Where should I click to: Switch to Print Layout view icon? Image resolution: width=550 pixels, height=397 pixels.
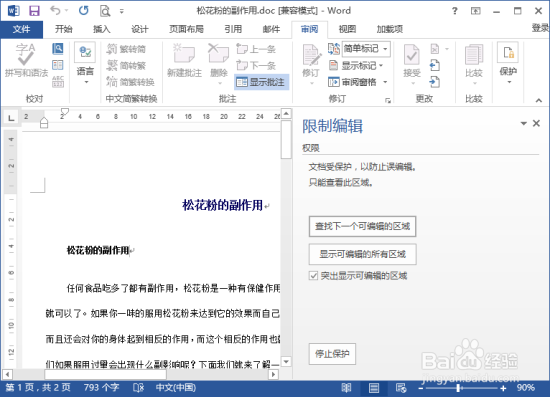pos(374,388)
